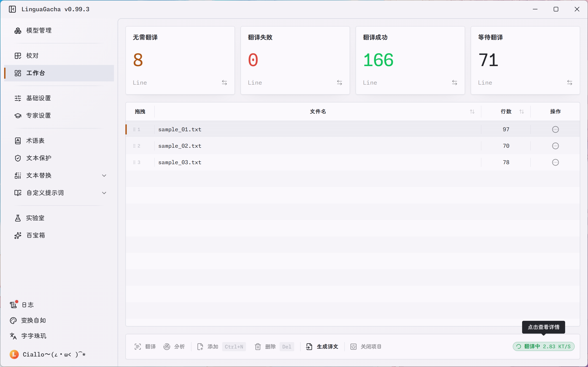Click 生成译文 to generate the translation

click(x=322, y=347)
